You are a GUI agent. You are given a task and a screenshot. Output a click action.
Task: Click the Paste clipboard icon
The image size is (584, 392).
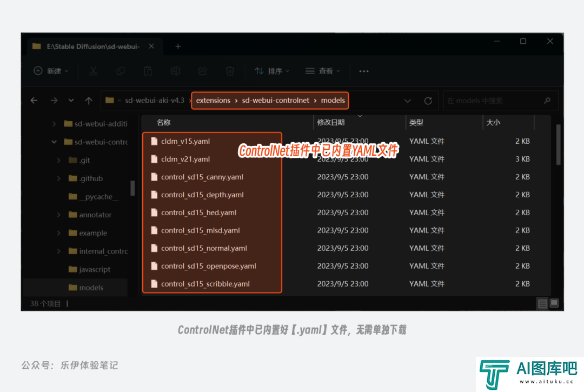[x=148, y=71]
